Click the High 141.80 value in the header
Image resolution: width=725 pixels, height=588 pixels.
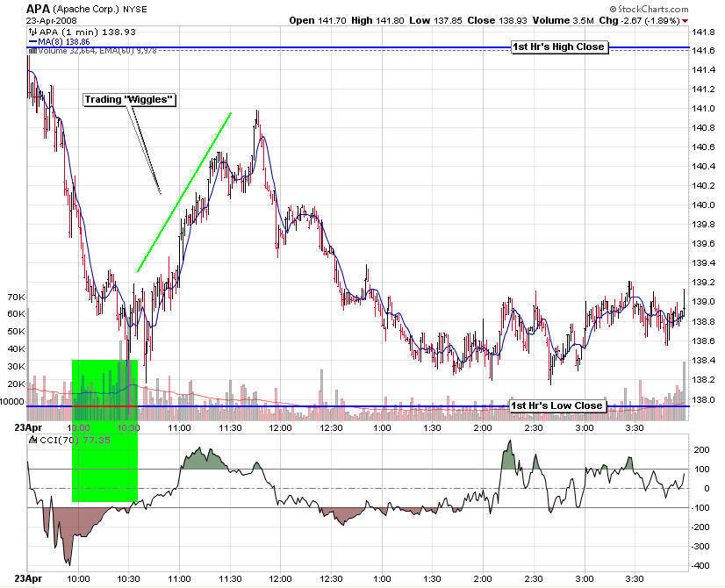click(x=377, y=20)
